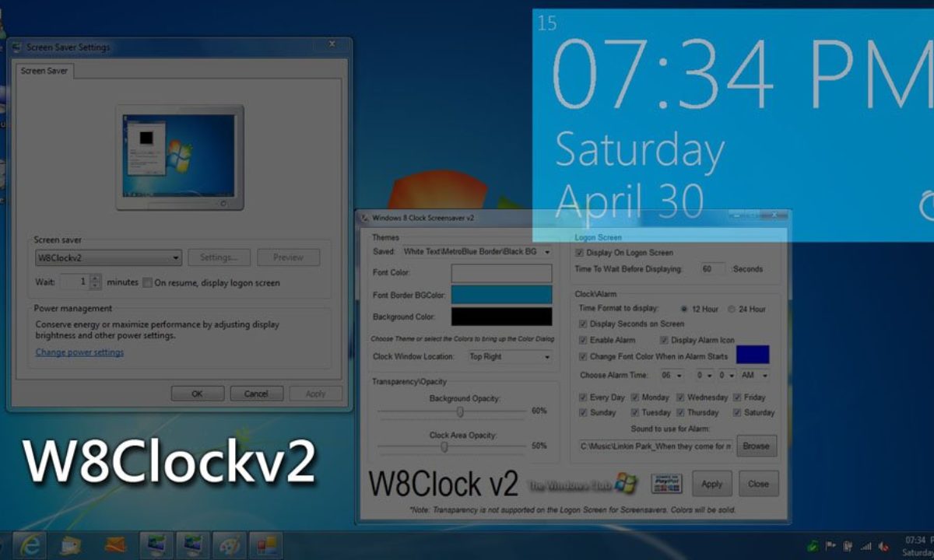Click the 50% clock area opacity value
Image resolution: width=934 pixels, height=560 pixels.
pos(539,446)
